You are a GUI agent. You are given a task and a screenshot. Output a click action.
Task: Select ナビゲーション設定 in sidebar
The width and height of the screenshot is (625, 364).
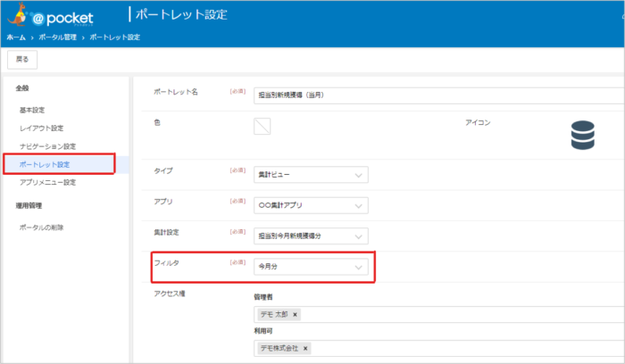point(48,146)
